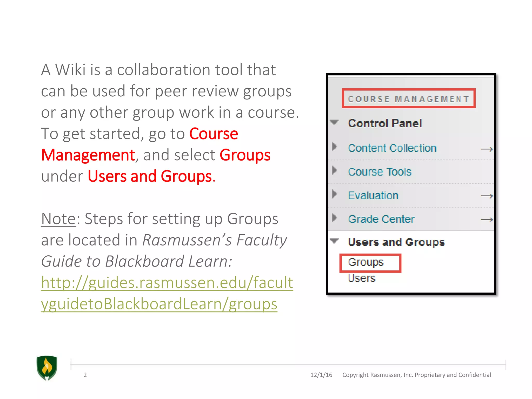
Task: Expand the Evaluation disclosure triangle
Action: 335,194
